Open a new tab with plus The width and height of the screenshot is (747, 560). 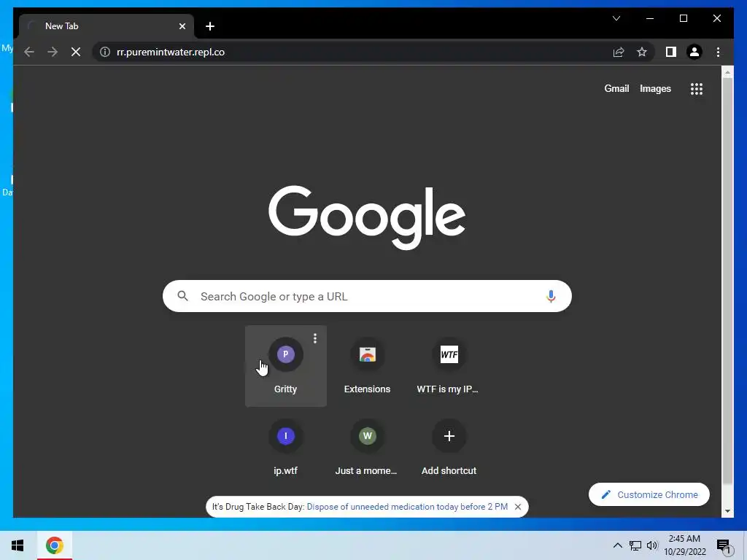(x=210, y=26)
